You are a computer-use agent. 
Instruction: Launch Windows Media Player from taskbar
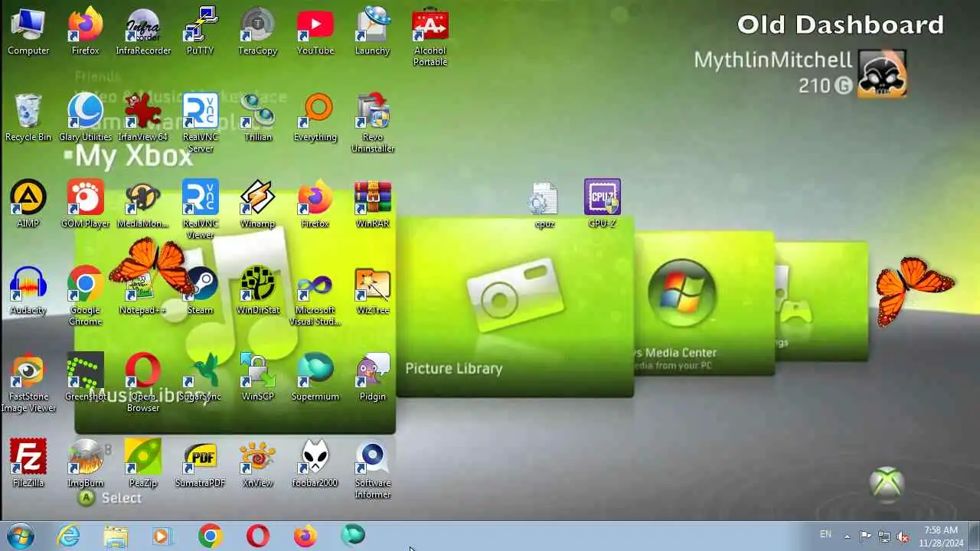coord(162,536)
